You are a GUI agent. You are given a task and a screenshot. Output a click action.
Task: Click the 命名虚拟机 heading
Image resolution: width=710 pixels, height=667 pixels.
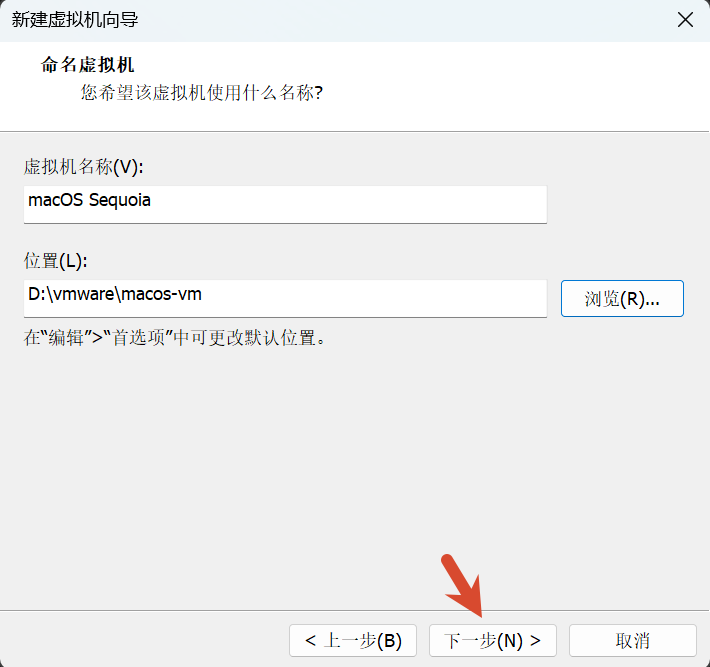coord(87,65)
